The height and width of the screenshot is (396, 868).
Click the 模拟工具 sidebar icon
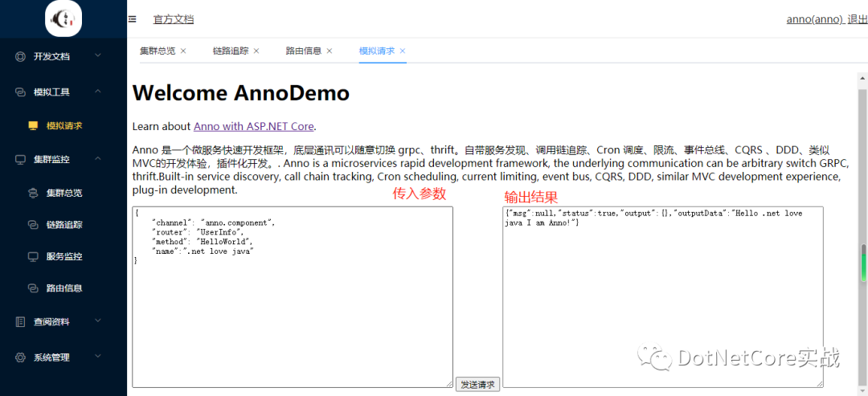point(20,92)
